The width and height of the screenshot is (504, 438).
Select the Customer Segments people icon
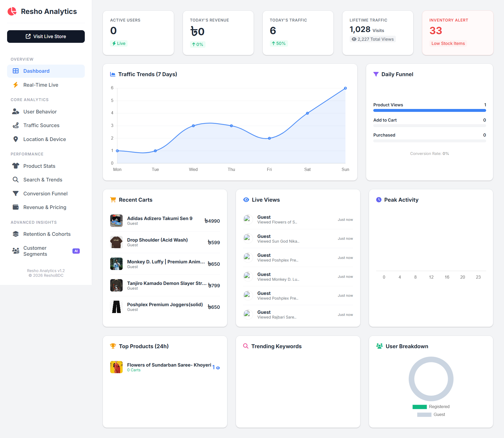pos(16,251)
